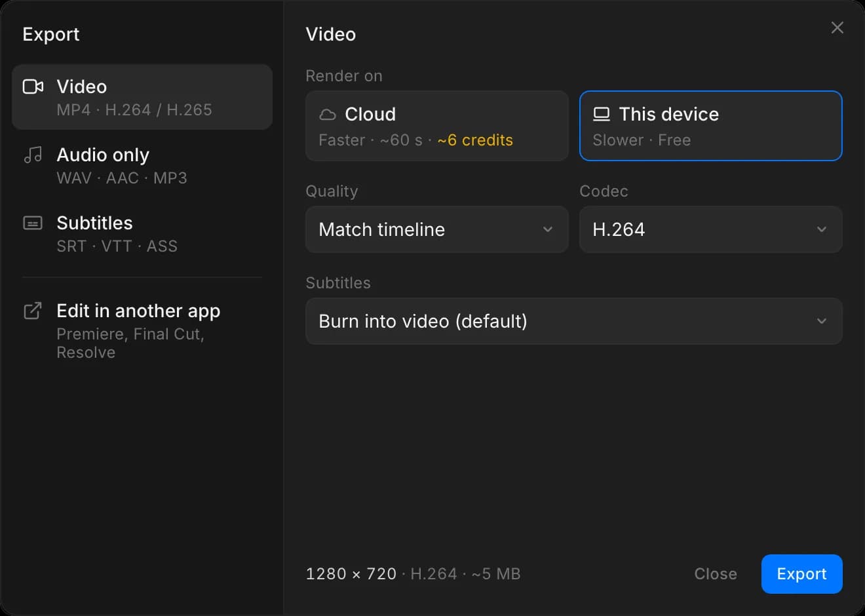
Task: Open the Quality dropdown showing Match timeline
Action: (x=436, y=229)
